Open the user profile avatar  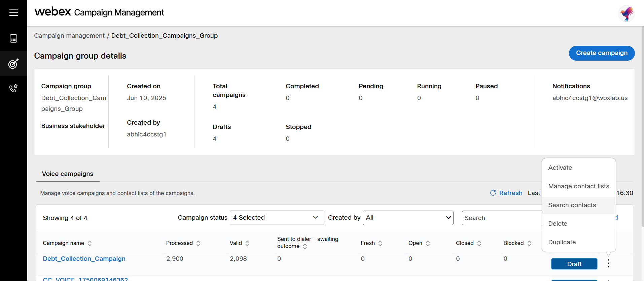(626, 14)
